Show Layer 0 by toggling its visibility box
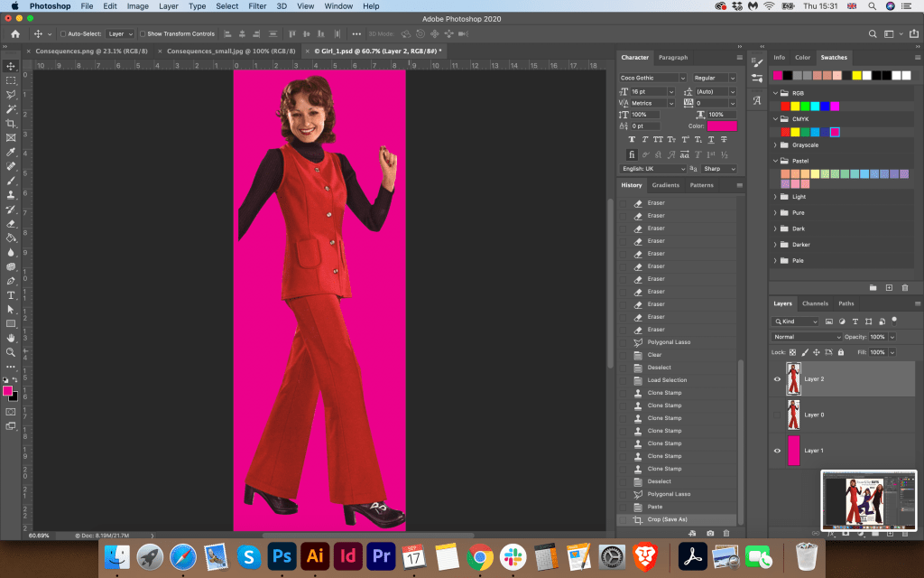Image resolution: width=924 pixels, height=578 pixels. coord(777,415)
